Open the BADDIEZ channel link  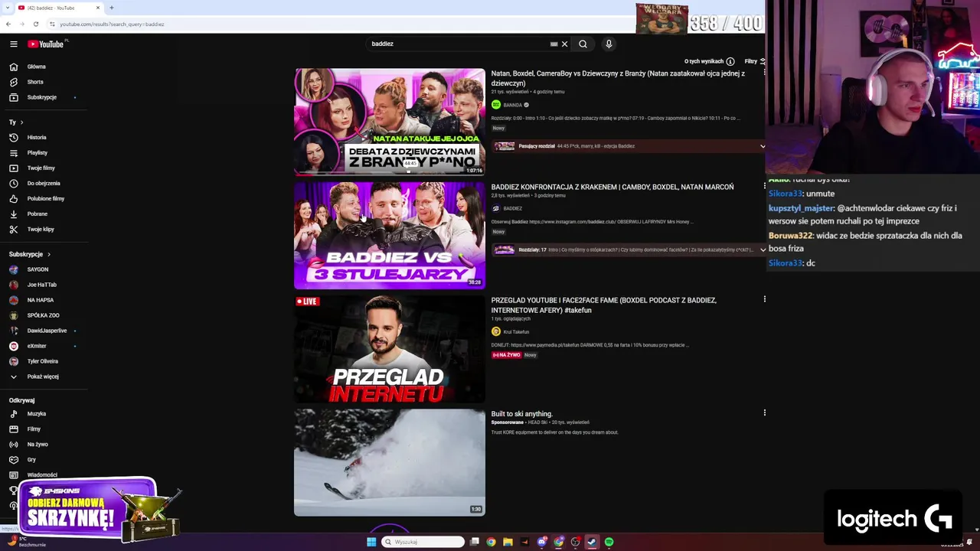tap(513, 208)
